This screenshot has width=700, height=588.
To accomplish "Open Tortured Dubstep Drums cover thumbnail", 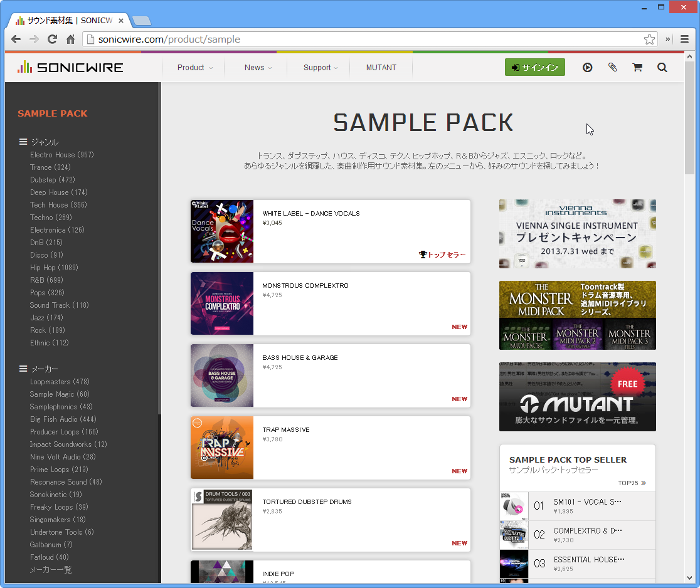I will [222, 520].
